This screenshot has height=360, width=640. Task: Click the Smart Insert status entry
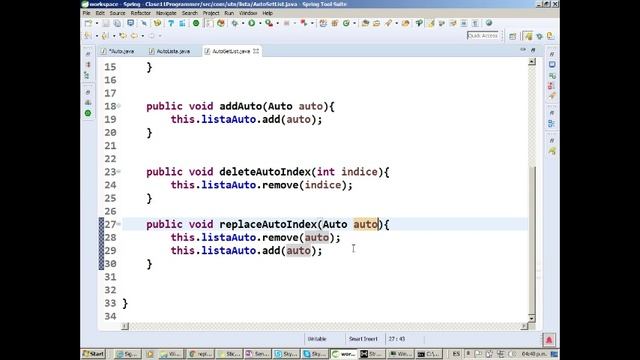363,339
